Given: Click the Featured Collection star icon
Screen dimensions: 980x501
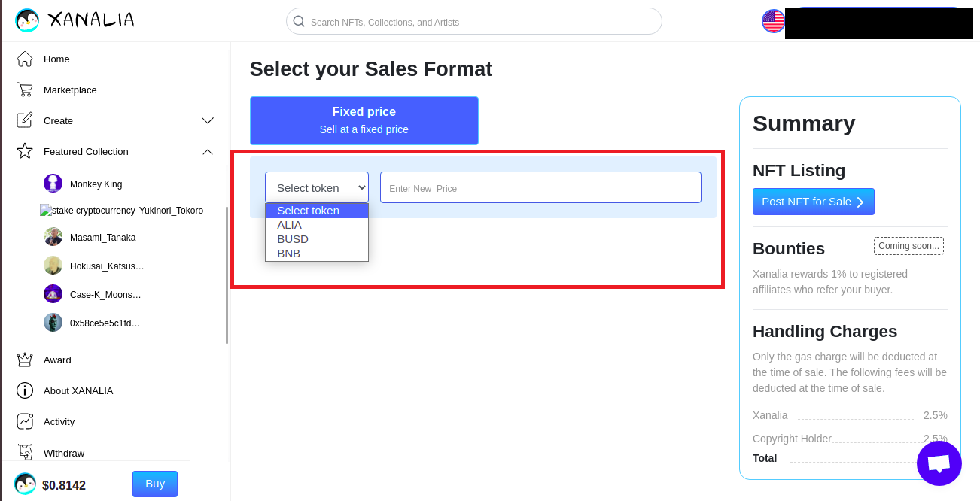Looking at the screenshot, I should [25, 151].
